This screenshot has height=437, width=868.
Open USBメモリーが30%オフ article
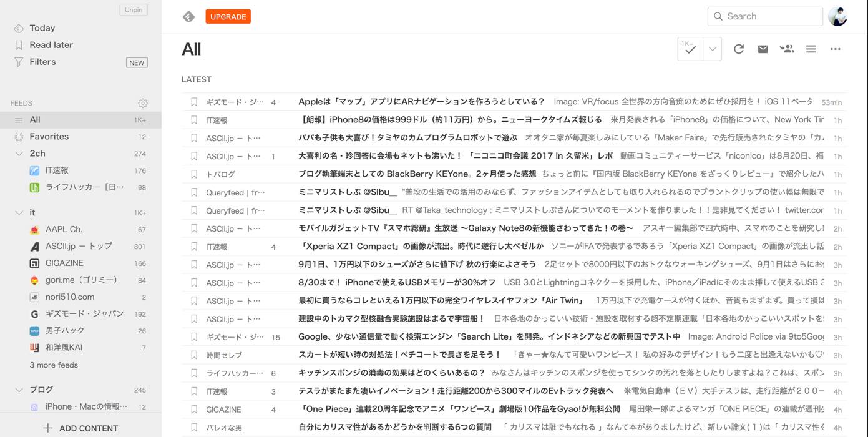pyautogui.click(x=397, y=283)
